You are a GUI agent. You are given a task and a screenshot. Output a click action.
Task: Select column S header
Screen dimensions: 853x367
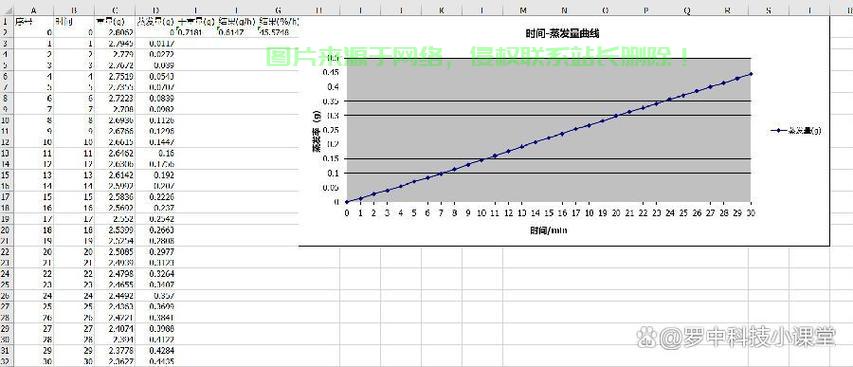(x=768, y=10)
